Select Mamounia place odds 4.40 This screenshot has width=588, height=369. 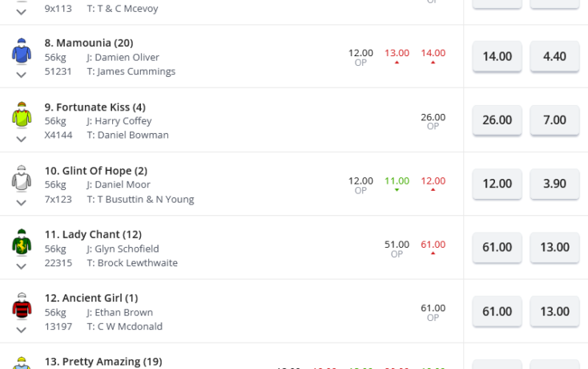click(554, 56)
